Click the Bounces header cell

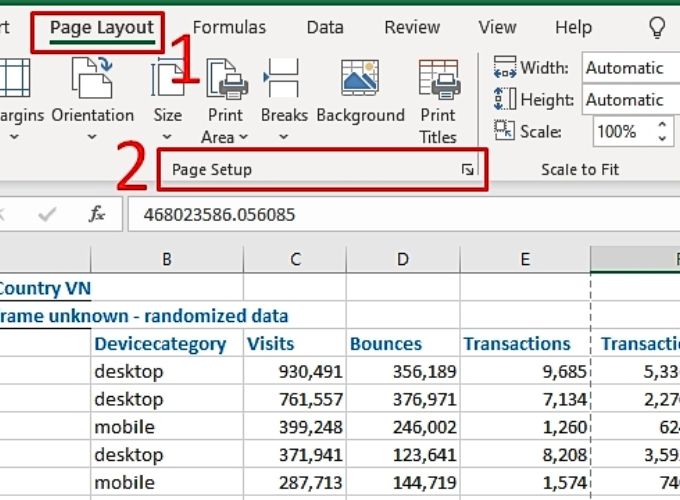(403, 343)
